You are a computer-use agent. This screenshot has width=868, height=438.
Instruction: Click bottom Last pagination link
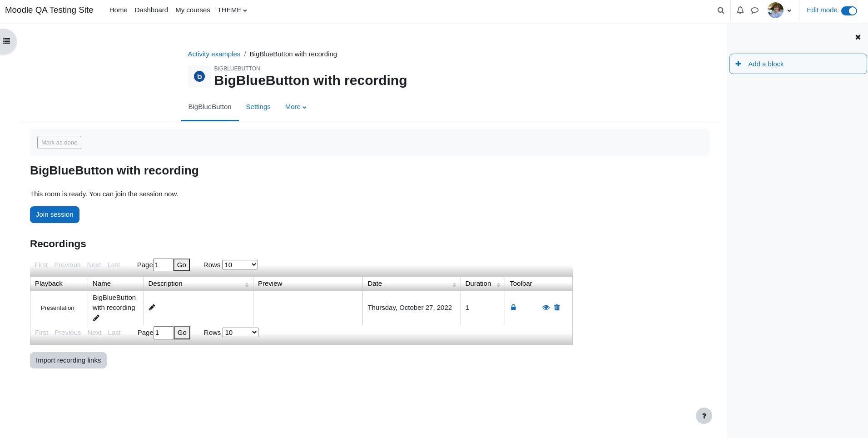(114, 333)
